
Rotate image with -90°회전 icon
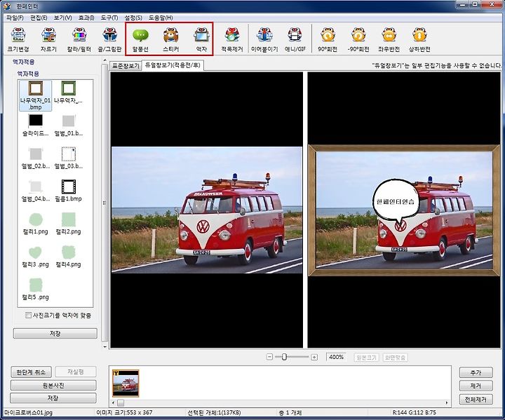coord(358,40)
